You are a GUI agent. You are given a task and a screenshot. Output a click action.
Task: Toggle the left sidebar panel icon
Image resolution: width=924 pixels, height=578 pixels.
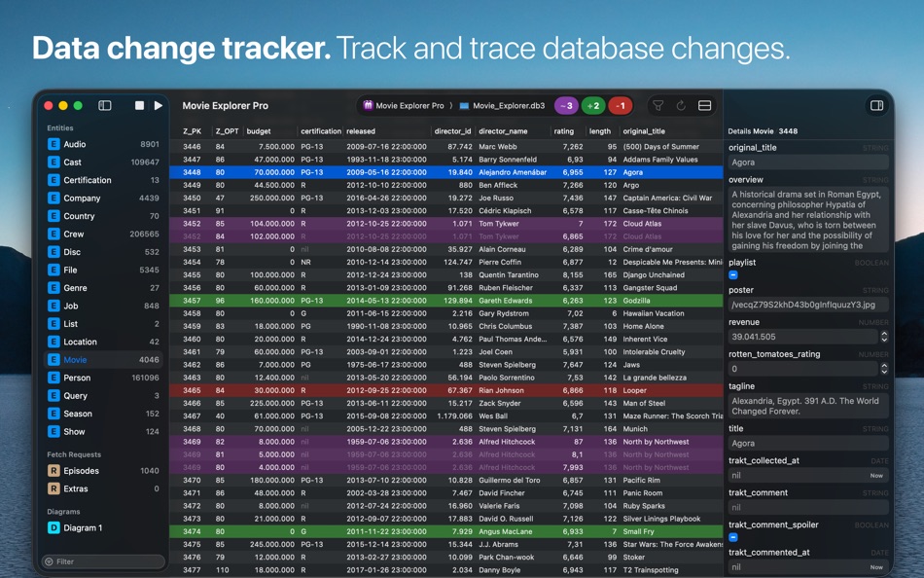pos(105,105)
